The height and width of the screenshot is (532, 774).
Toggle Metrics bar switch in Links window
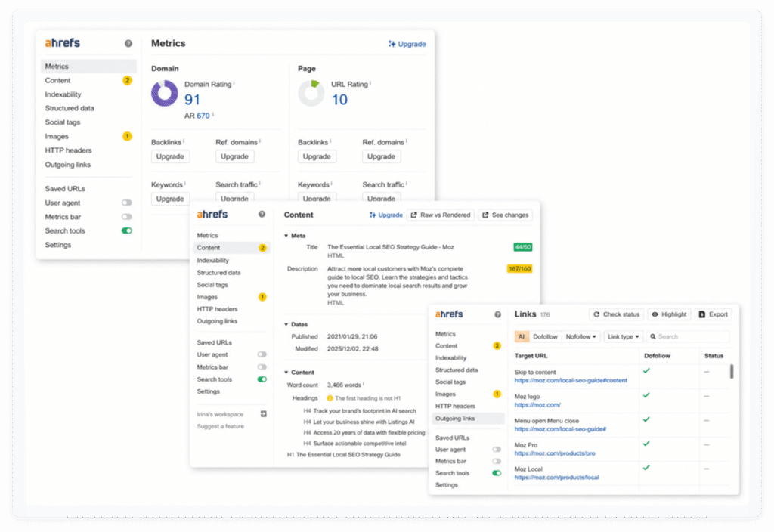tap(497, 462)
